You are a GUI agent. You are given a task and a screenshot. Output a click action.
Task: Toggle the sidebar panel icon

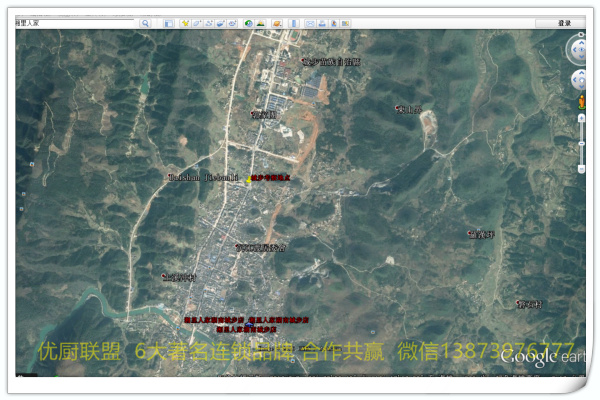tap(169, 23)
